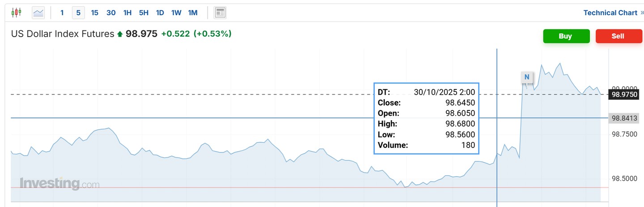Select the 1 minute timeframe
This screenshot has height=207, width=644.
62,13
